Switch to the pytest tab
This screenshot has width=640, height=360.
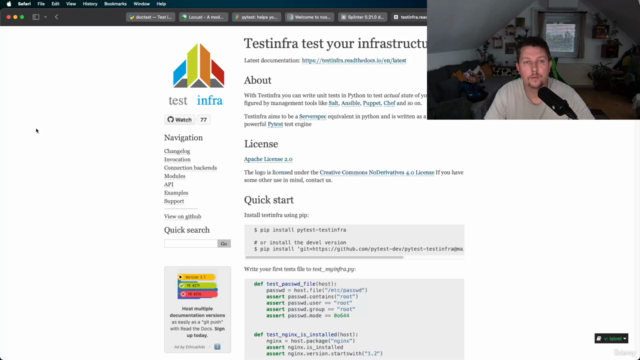coord(257,17)
